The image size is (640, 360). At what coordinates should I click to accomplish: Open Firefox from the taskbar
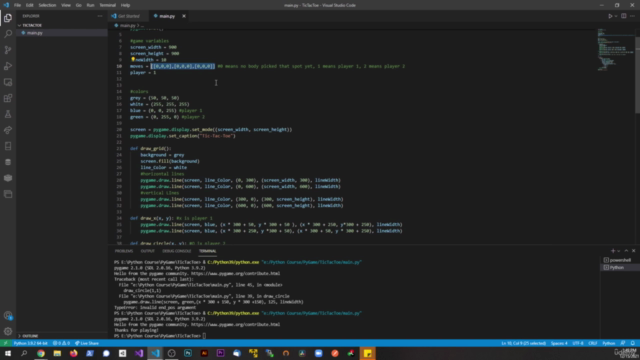click(73, 353)
